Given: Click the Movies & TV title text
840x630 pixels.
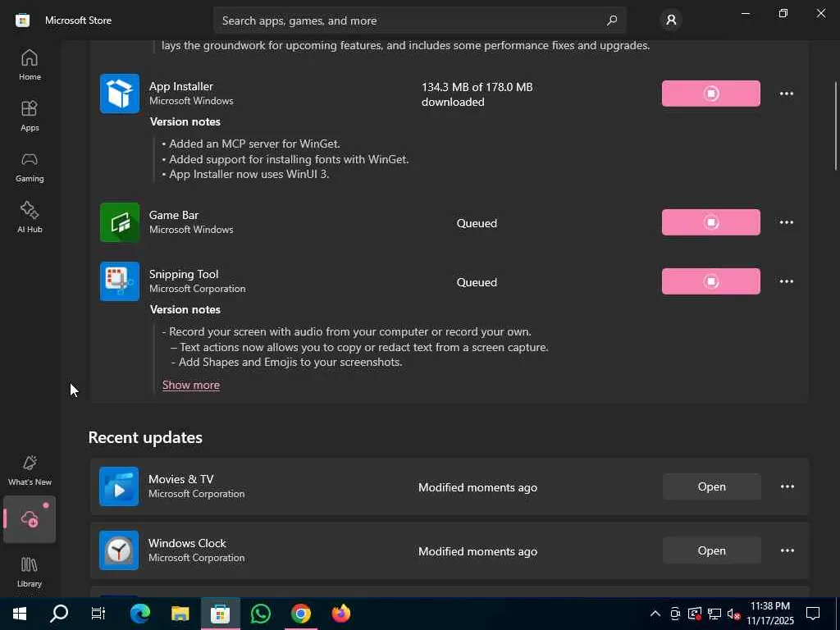Looking at the screenshot, I should [x=181, y=479].
